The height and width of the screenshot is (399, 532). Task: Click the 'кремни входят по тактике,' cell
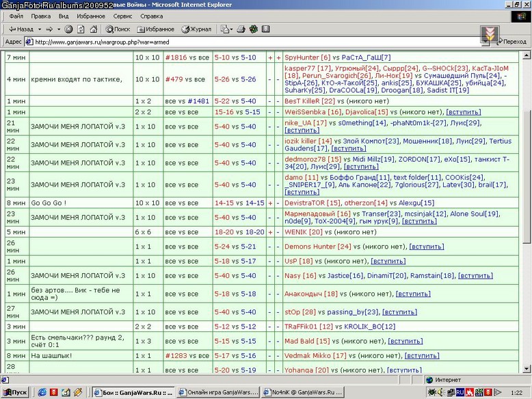coord(81,79)
